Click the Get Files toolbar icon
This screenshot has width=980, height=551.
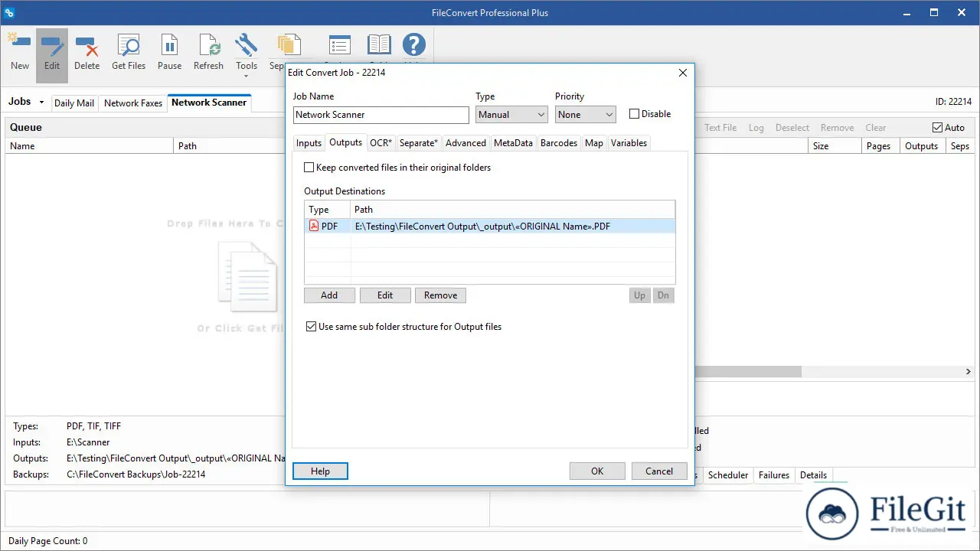click(x=129, y=53)
